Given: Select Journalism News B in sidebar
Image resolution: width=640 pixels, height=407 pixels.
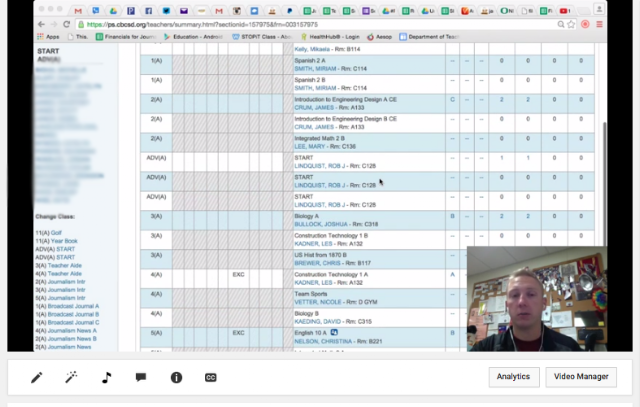Looking at the screenshot, I should click(x=72, y=339).
